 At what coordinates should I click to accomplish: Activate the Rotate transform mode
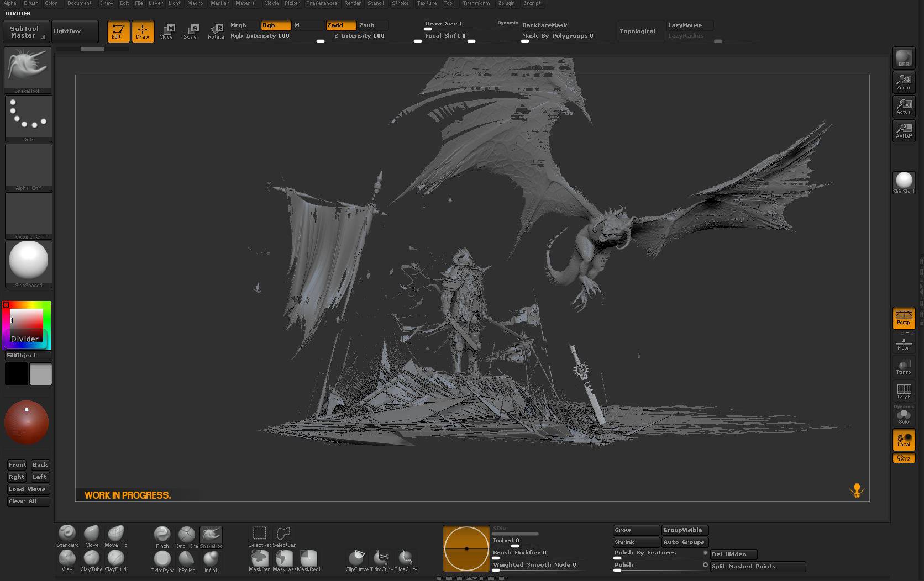pos(216,31)
